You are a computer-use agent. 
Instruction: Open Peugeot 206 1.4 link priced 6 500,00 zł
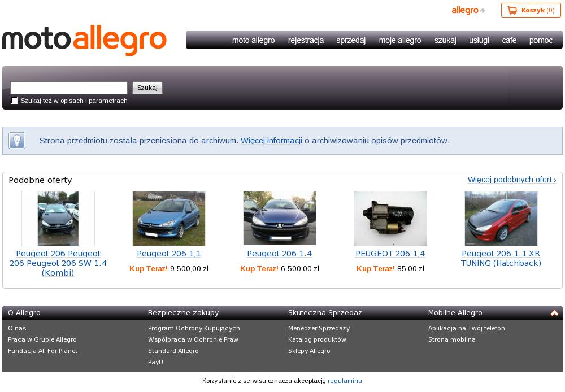tap(279, 254)
